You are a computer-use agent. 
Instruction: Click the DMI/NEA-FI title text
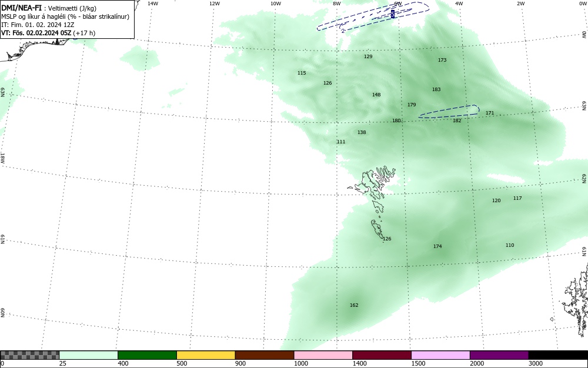point(21,8)
